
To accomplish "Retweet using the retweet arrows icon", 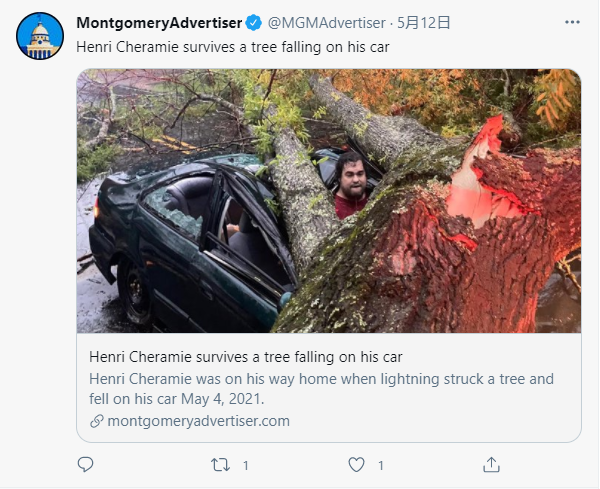I will click(221, 465).
